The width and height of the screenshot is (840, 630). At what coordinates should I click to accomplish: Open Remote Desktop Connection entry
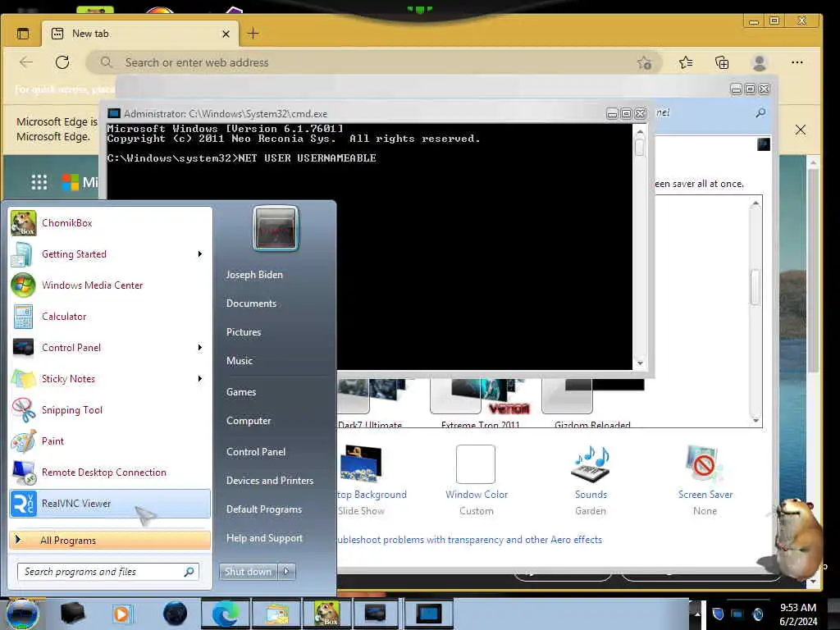coord(110,472)
